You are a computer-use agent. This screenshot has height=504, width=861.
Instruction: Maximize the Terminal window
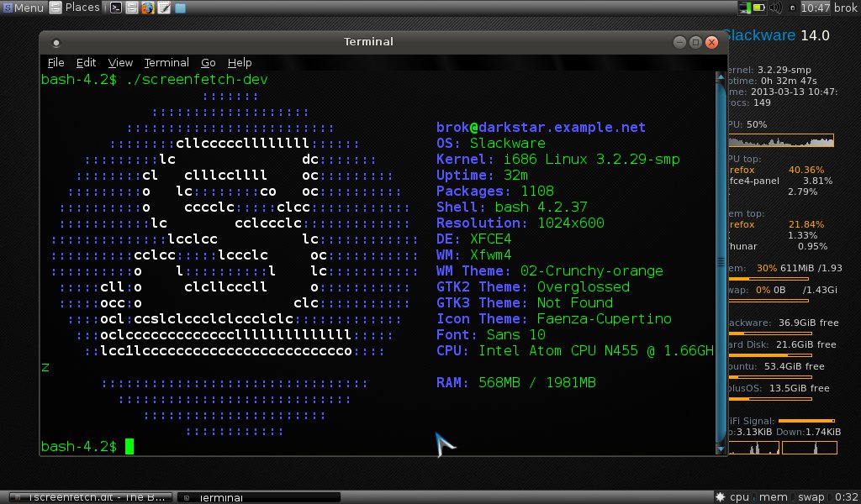(x=695, y=42)
